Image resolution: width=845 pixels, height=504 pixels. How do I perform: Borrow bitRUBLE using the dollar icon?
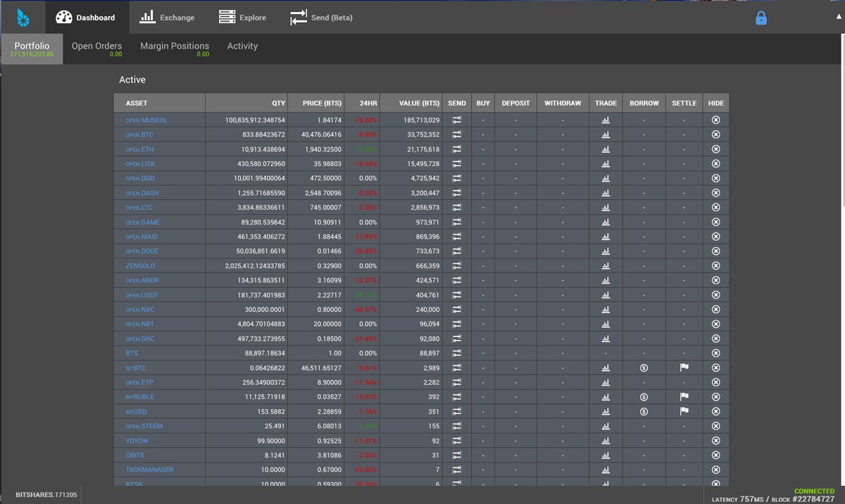644,397
